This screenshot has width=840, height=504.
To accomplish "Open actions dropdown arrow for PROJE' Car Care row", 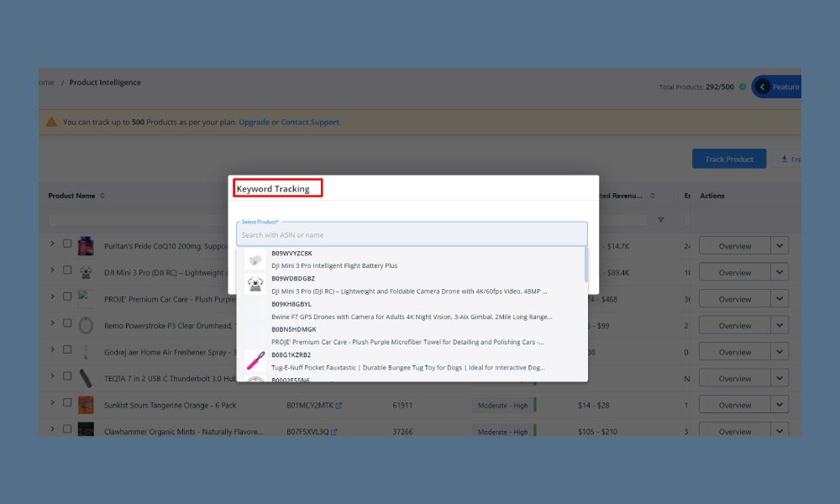I will tap(780, 298).
